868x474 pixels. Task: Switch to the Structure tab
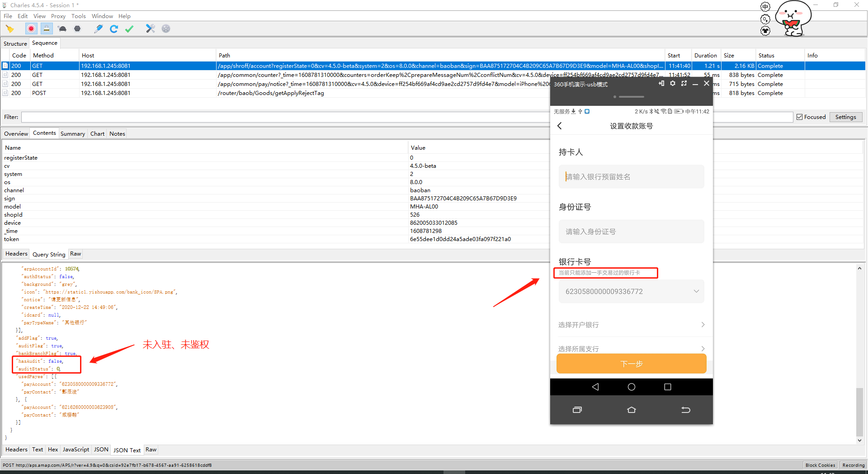coord(15,44)
